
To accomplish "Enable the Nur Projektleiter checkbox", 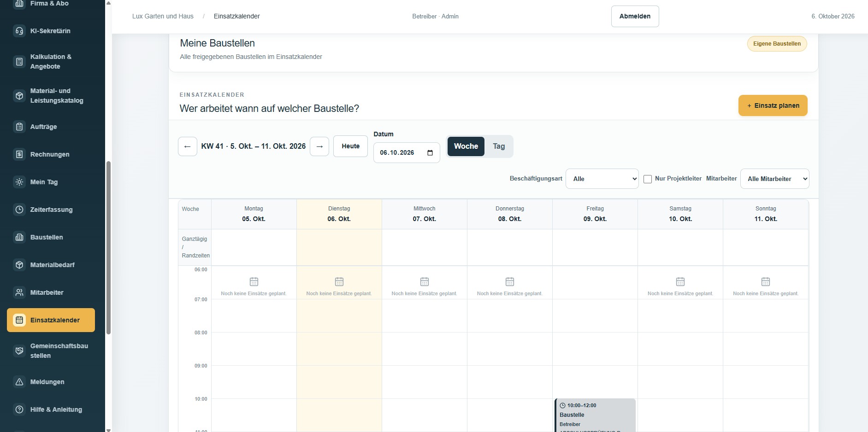I will tap(648, 179).
